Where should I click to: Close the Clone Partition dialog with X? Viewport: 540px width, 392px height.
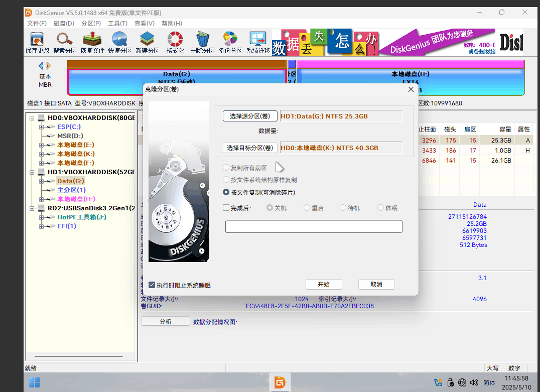(x=411, y=89)
